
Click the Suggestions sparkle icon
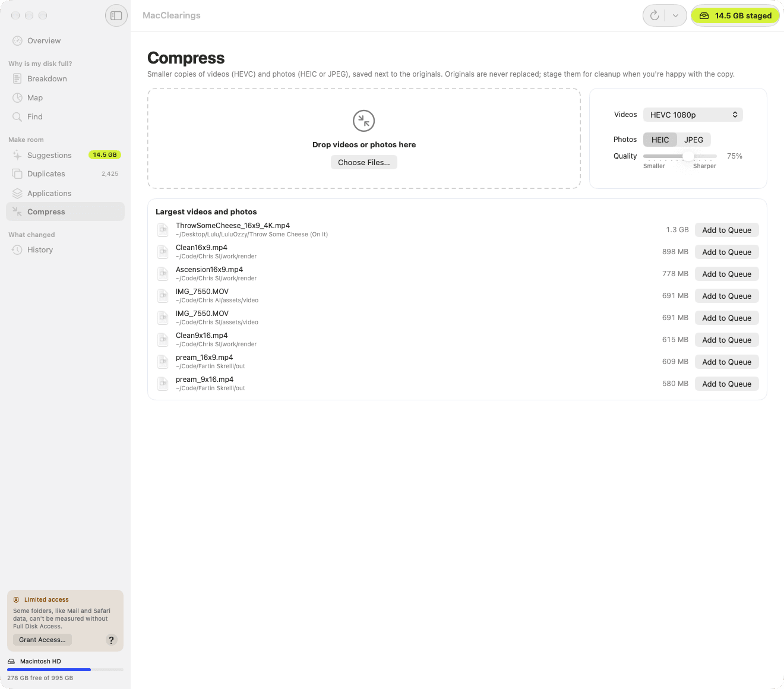[x=17, y=156]
